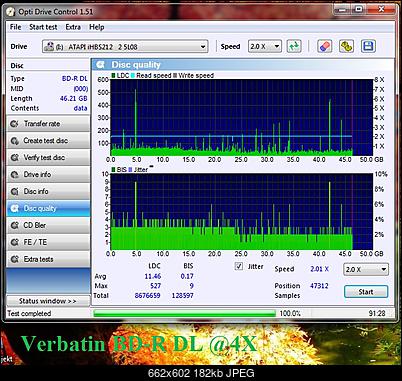Click the eraser icon to erase disc
Viewport: 402px width, 381px height.
pyautogui.click(x=324, y=46)
